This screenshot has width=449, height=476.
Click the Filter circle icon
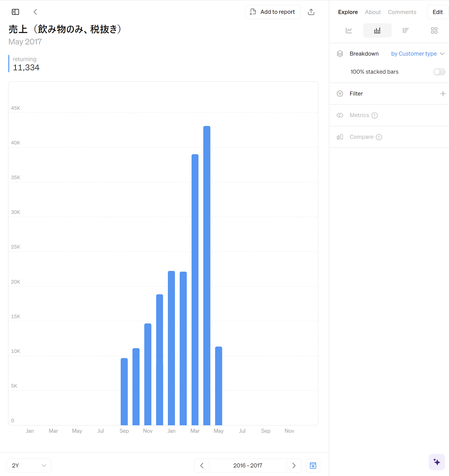[340, 94]
